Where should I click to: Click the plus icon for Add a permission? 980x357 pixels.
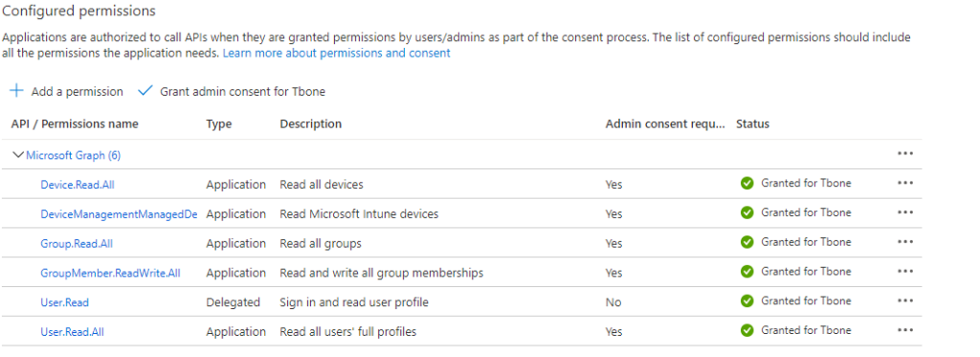17,91
